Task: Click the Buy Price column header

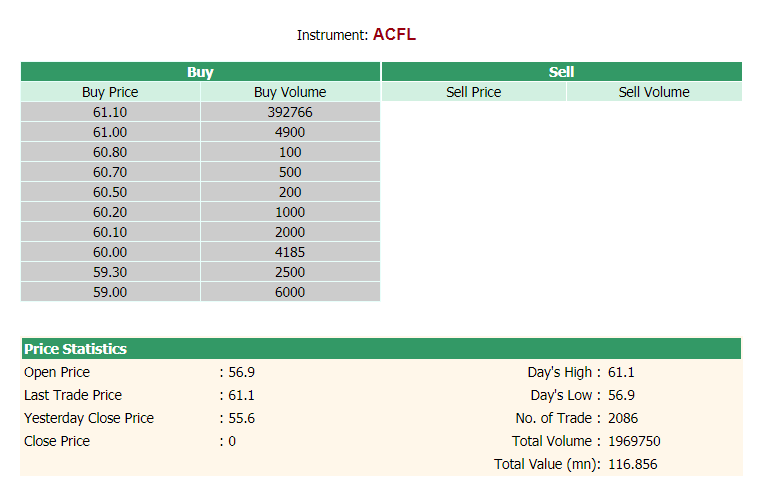Action: (x=110, y=92)
